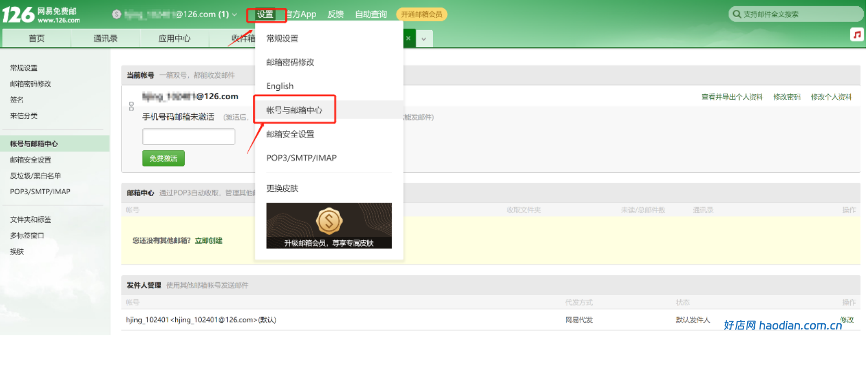Open the 收件箱 tab
This screenshot has height=365, width=868.
point(243,38)
